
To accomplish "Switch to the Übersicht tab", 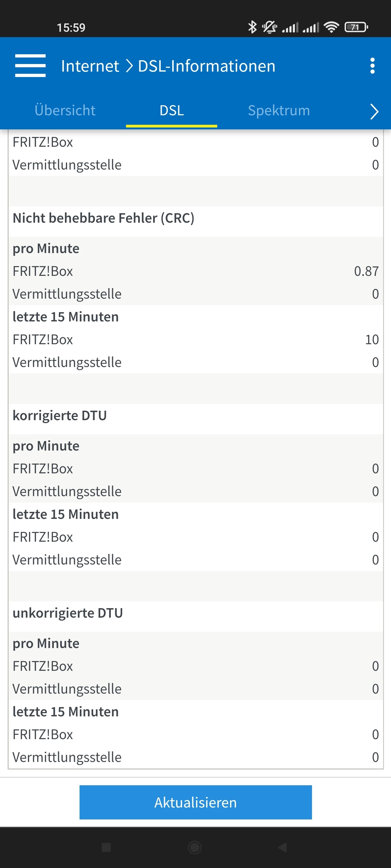I will click(65, 110).
